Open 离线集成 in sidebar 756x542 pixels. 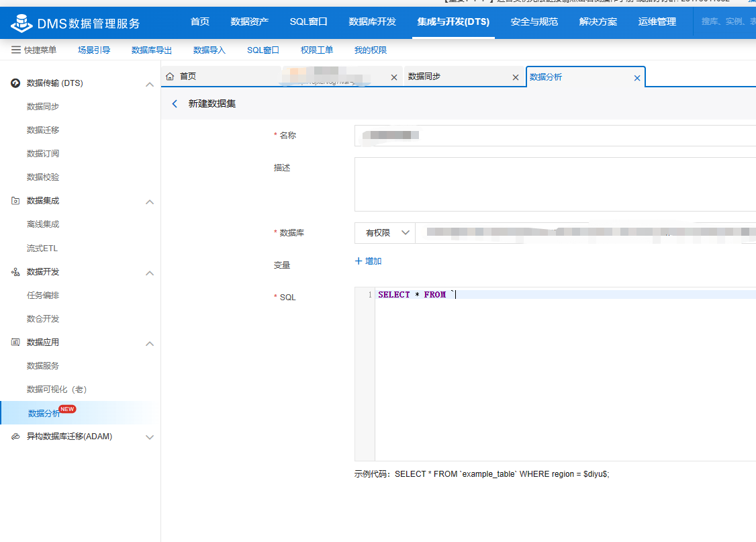pyautogui.click(x=43, y=224)
